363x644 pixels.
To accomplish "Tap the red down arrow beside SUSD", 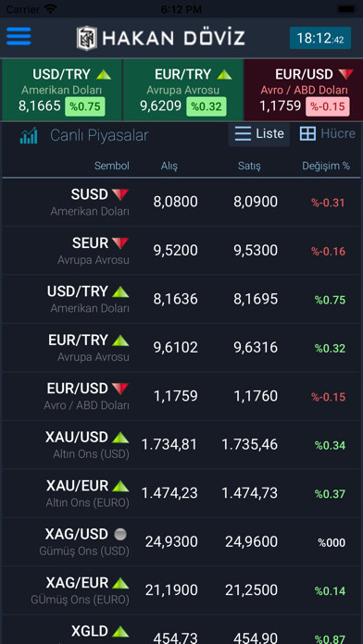I will coord(120,194).
